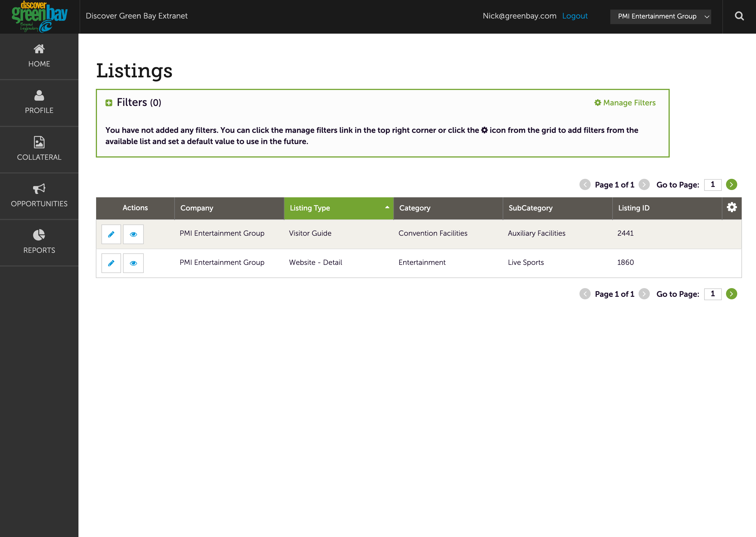
Task: Sort by the Category column header
Action: 448,208
